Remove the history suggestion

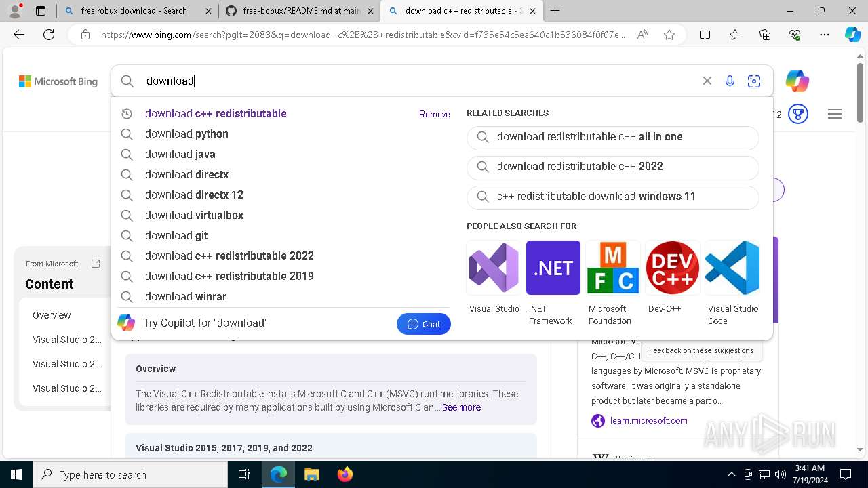tap(434, 114)
